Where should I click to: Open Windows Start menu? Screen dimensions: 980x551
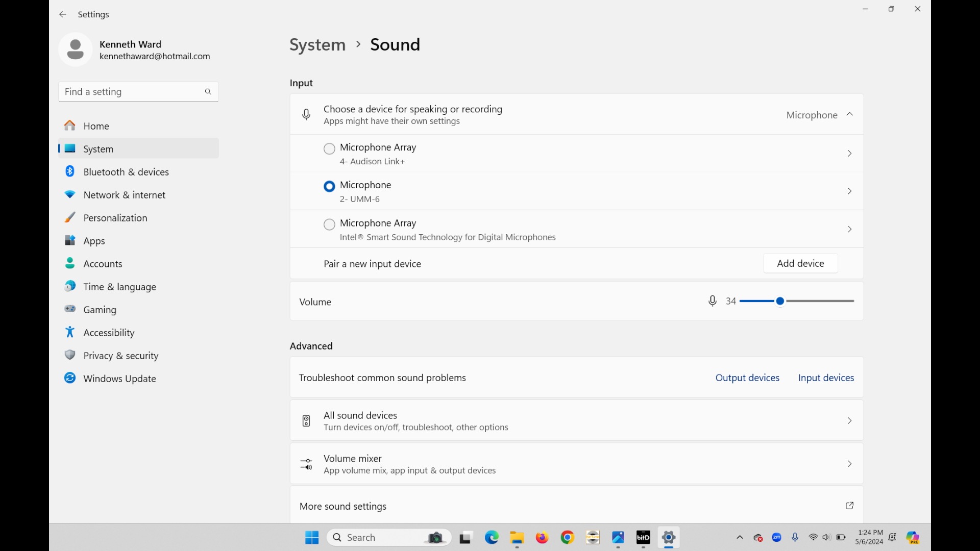click(312, 538)
